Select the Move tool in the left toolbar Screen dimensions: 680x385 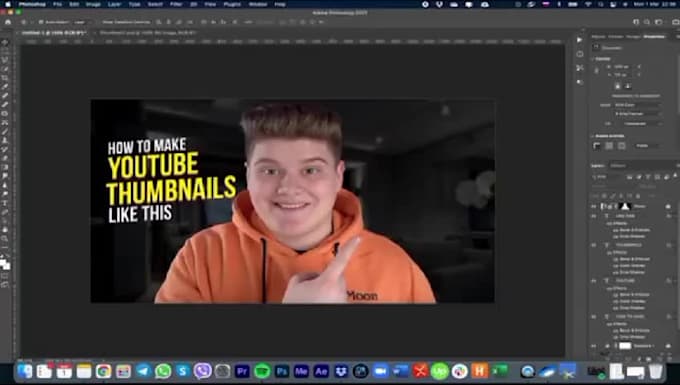5,42
